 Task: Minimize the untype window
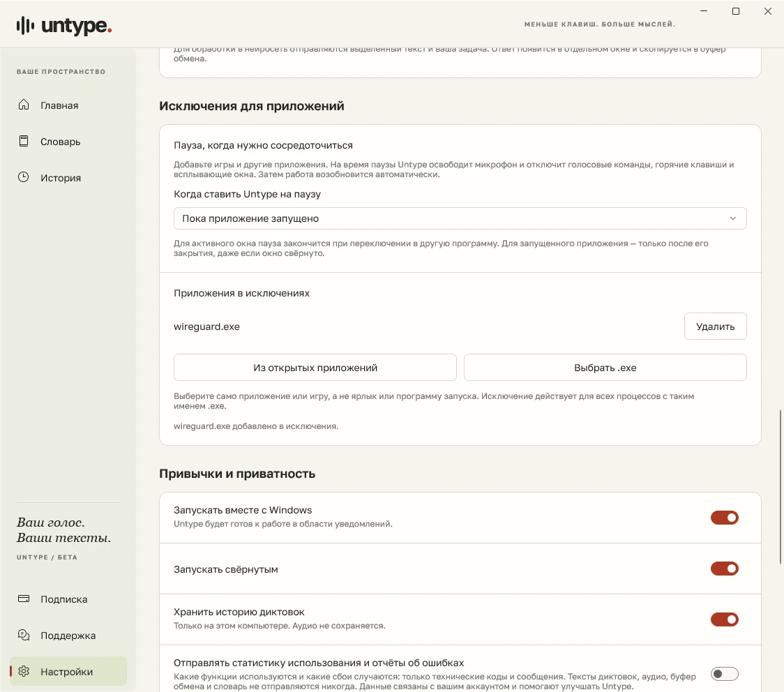tap(704, 11)
